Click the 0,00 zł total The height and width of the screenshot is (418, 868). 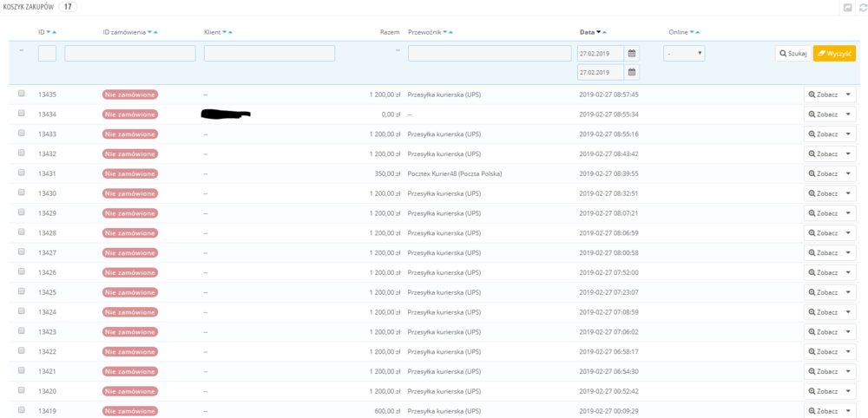[391, 114]
